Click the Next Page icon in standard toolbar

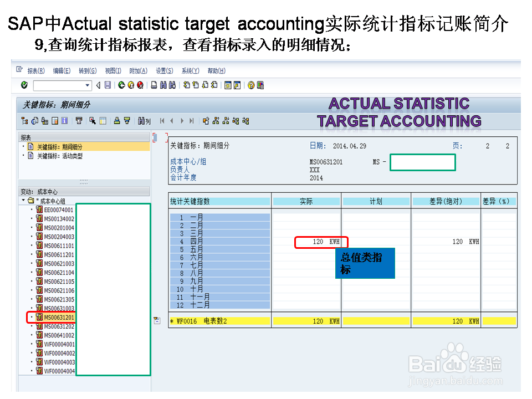coord(205,85)
